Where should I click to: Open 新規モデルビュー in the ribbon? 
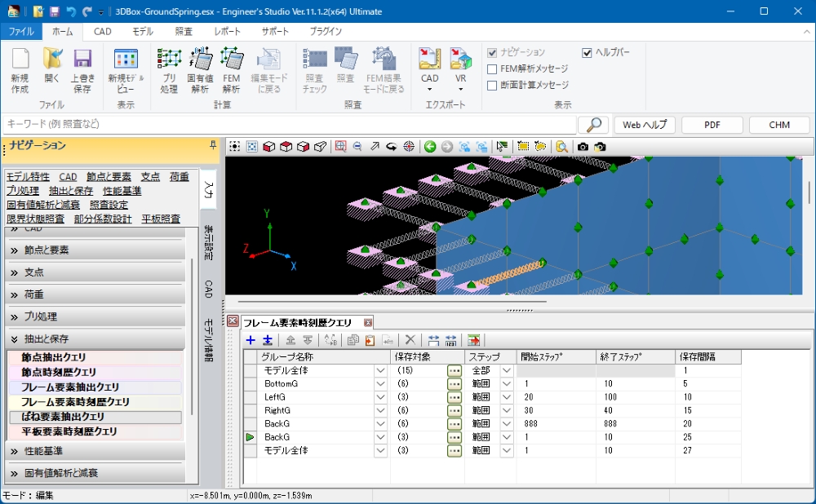[x=126, y=71]
